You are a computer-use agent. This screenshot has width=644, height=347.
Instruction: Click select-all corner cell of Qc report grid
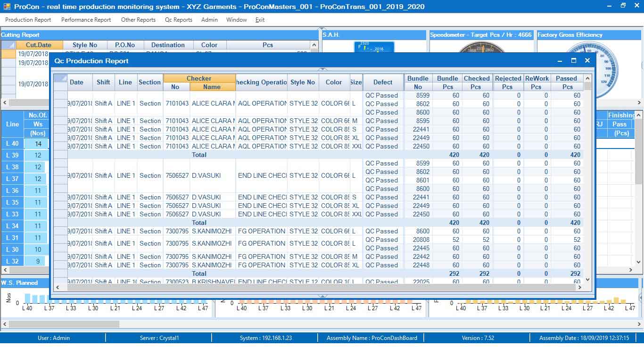pyautogui.click(x=60, y=78)
